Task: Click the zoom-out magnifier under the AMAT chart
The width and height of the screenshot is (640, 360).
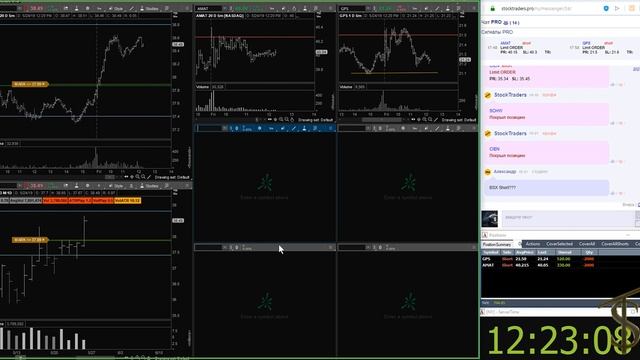Action: 287,120
